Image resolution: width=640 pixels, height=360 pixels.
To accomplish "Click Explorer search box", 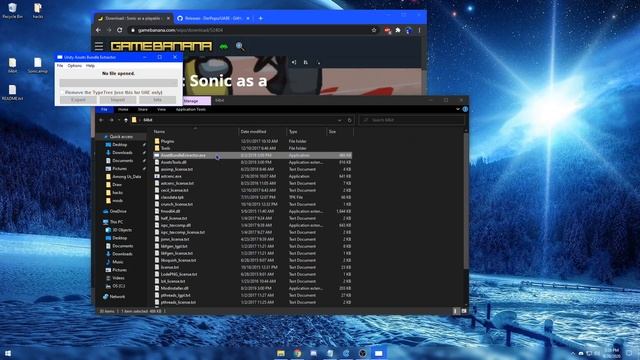I will pos(412,120).
